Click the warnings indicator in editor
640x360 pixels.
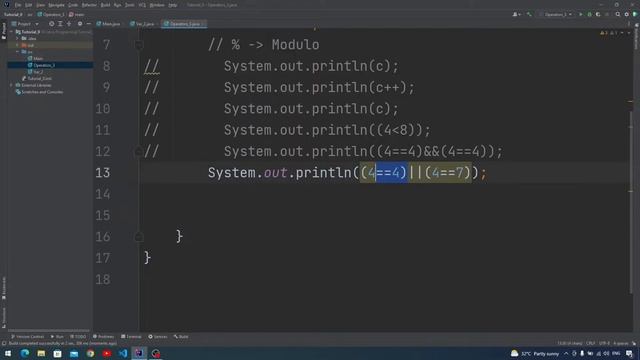[608, 33]
